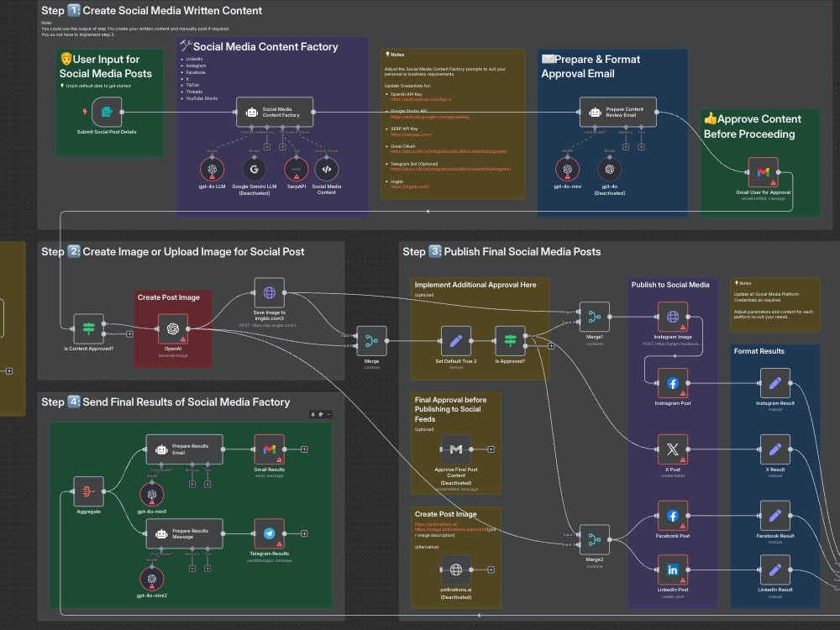Image resolution: width=840 pixels, height=630 pixels.
Task: Open the LinkedIn Result edit node
Action: (775, 570)
